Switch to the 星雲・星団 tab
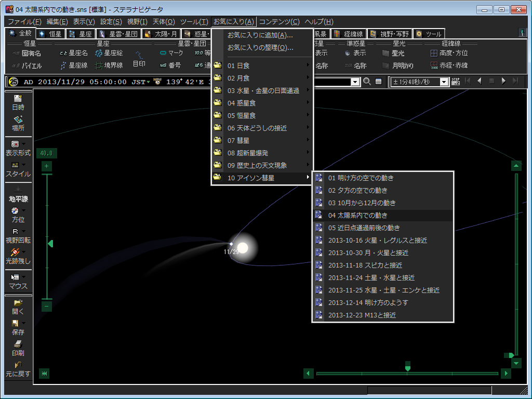 pos(118,34)
